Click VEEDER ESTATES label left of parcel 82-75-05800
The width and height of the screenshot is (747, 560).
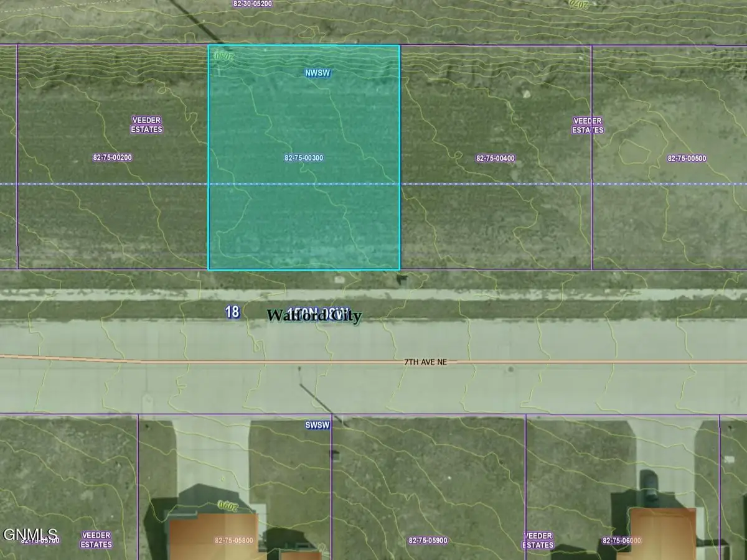96,540
